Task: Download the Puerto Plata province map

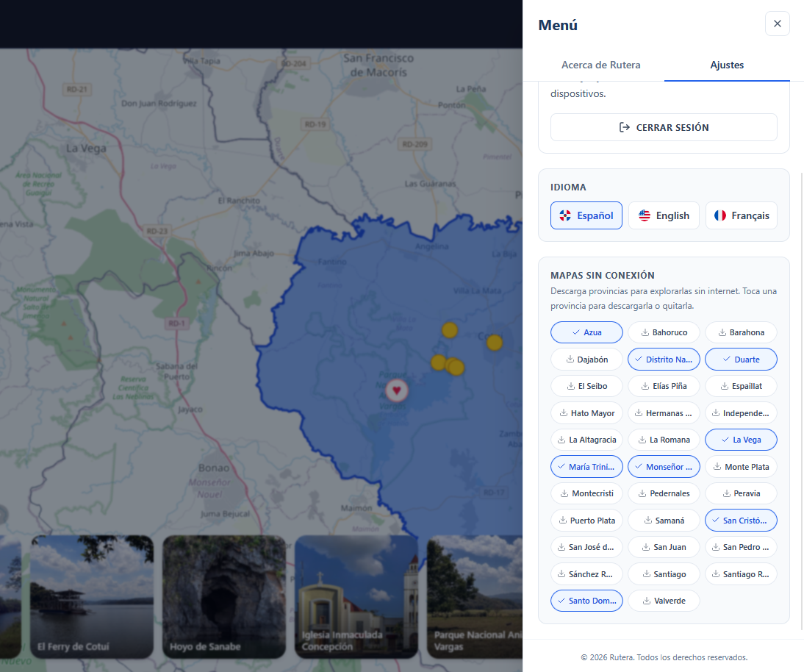Action: tap(586, 520)
